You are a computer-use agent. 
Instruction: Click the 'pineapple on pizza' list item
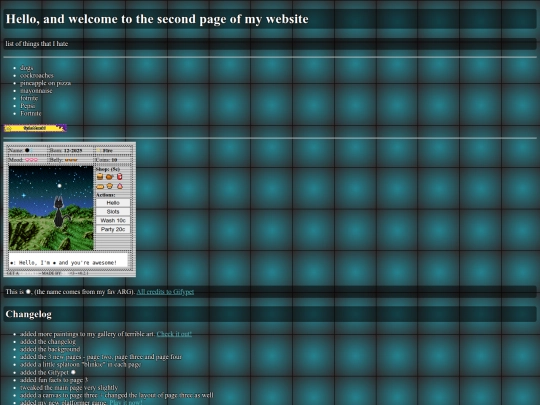pyautogui.click(x=45, y=83)
